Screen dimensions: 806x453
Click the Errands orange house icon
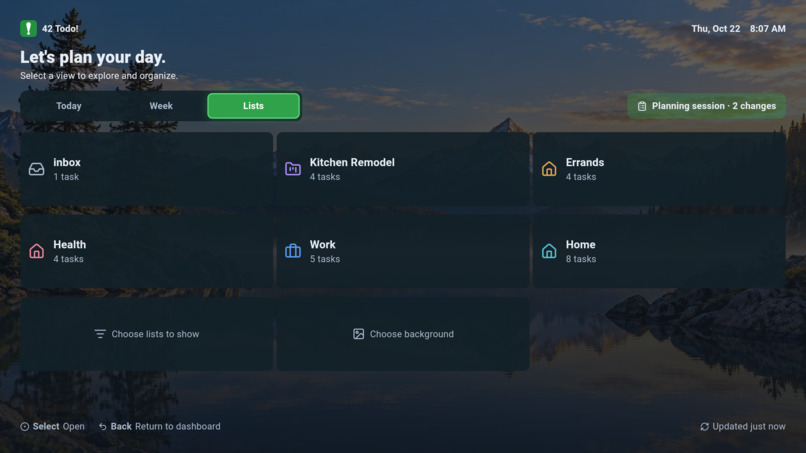(x=549, y=169)
